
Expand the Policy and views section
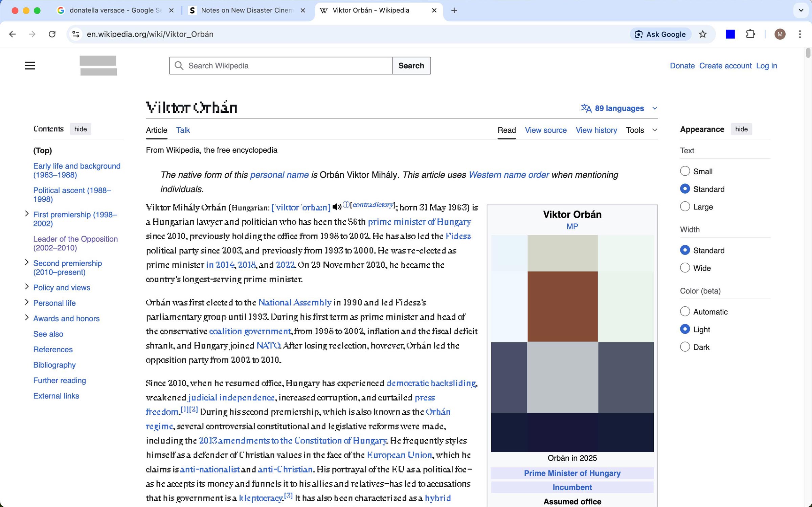(x=27, y=287)
